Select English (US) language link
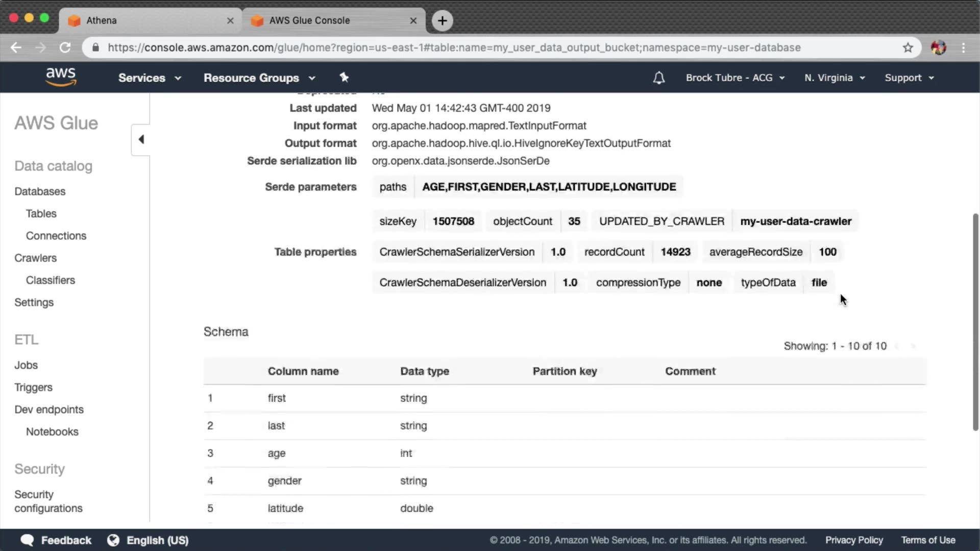Viewport: 980px width, 551px height. pyautogui.click(x=157, y=540)
